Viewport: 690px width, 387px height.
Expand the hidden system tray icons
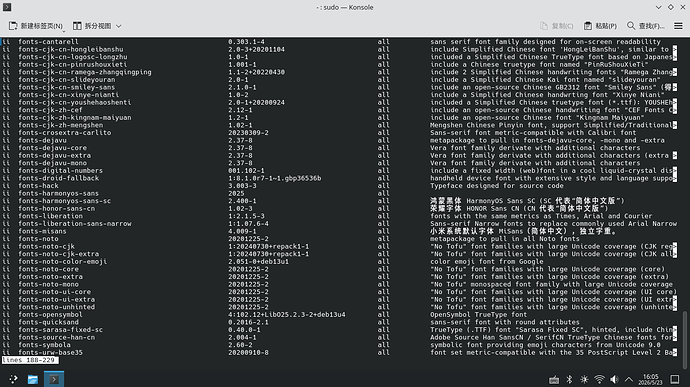pos(629,380)
